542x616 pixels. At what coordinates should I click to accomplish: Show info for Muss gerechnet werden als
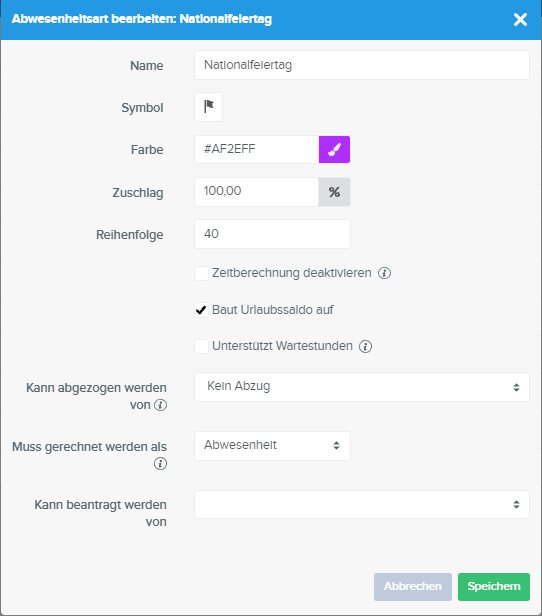coord(160,464)
